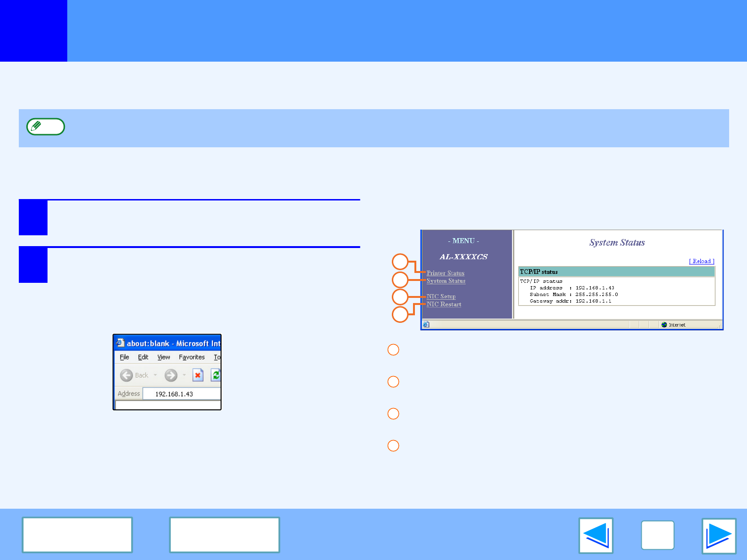Expand the Forward button history dropdown arrow
Image resolution: width=747 pixels, height=560 pixels.
click(184, 375)
